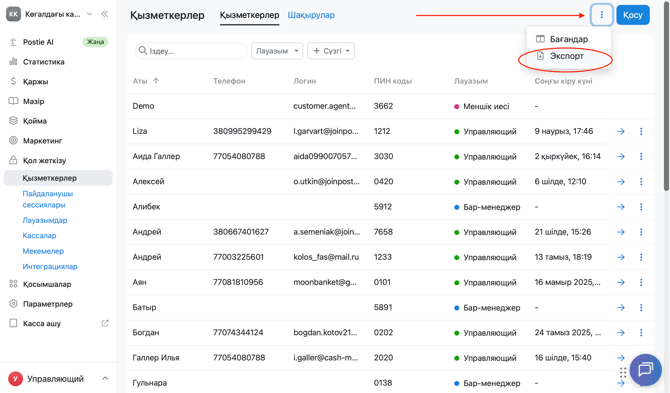Click the Гульнара employee name
Viewport: 670px width, 393px height.
point(150,383)
